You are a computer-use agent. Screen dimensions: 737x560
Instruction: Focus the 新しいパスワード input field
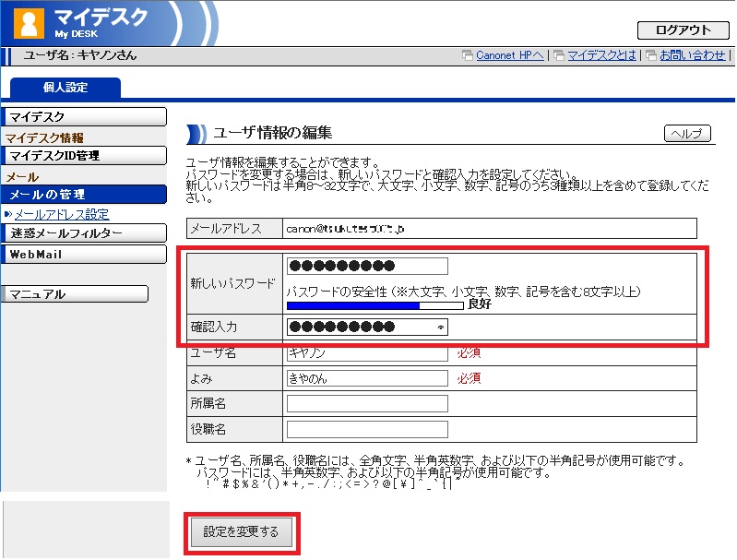[x=367, y=267]
